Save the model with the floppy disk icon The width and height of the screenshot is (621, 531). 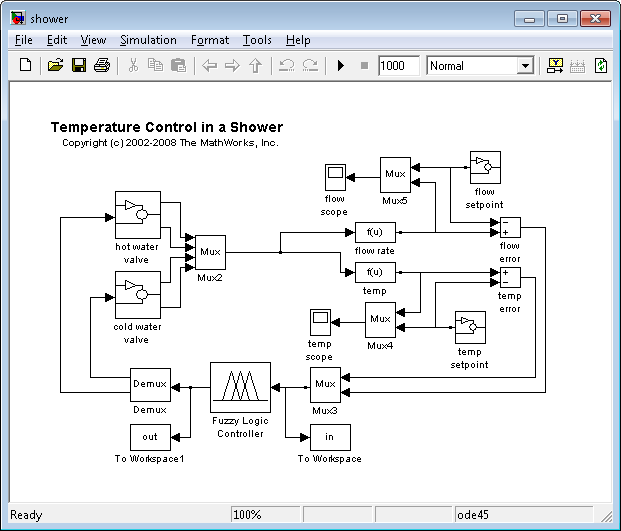(79, 65)
